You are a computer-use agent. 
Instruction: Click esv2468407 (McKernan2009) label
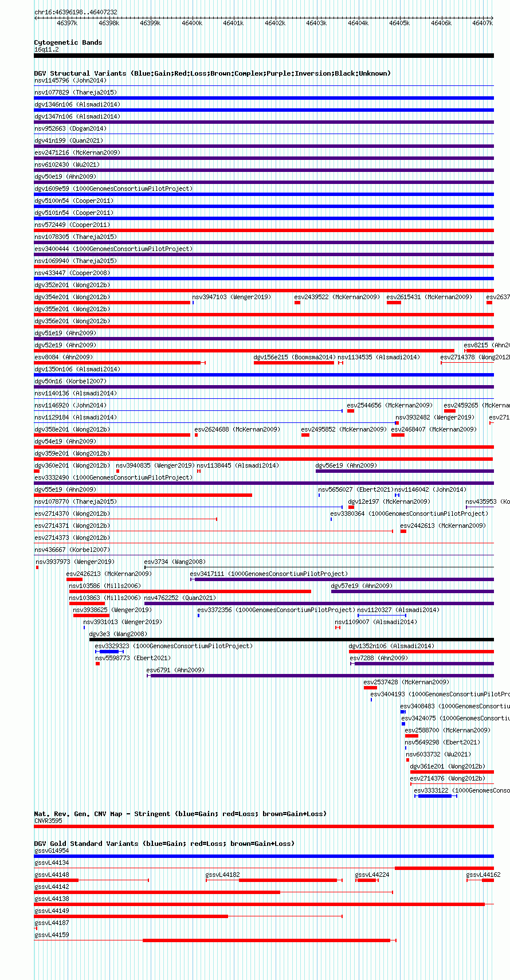click(x=434, y=429)
